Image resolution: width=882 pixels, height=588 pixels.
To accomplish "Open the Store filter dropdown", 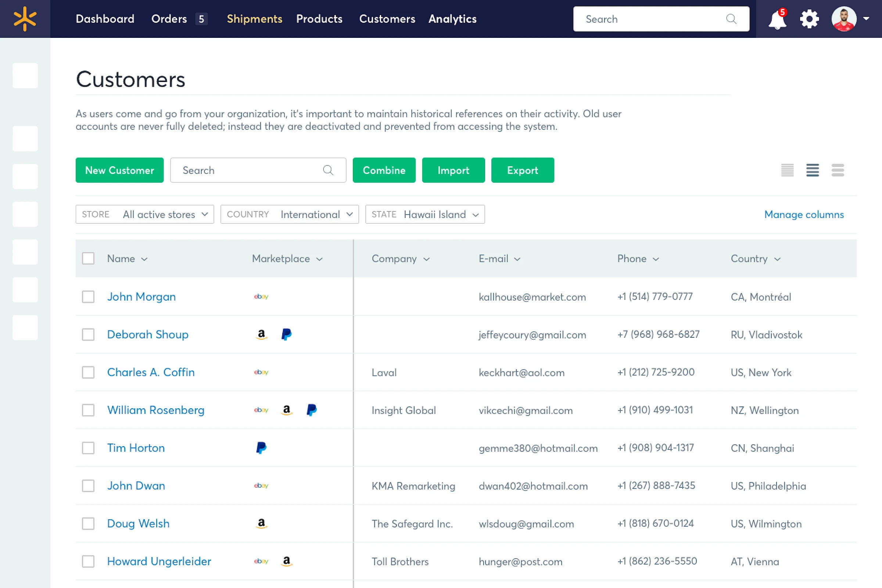I will (x=145, y=214).
